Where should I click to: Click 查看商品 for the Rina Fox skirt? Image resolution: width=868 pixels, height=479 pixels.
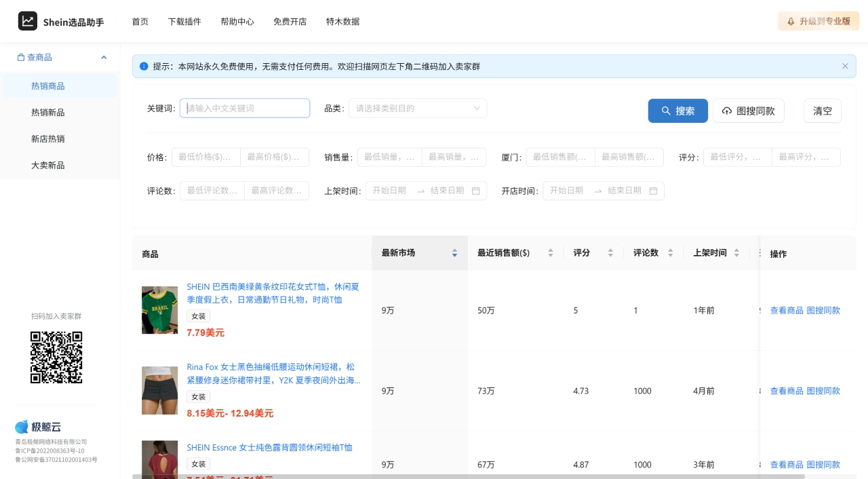(787, 391)
